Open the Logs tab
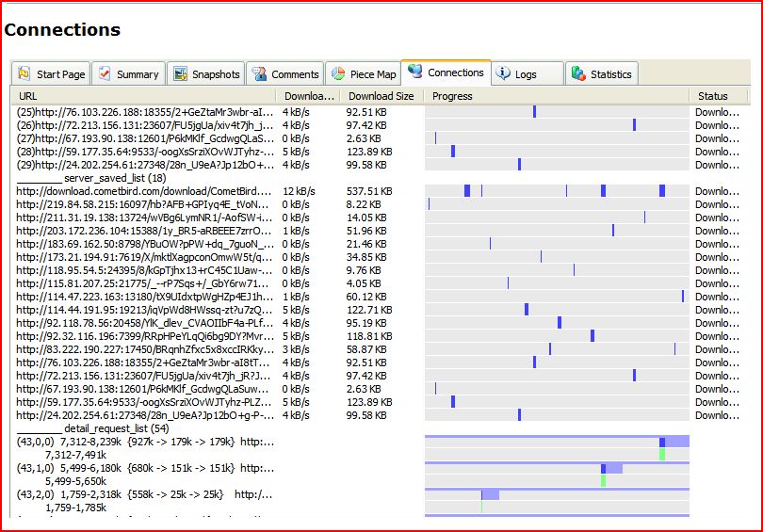 click(528, 73)
